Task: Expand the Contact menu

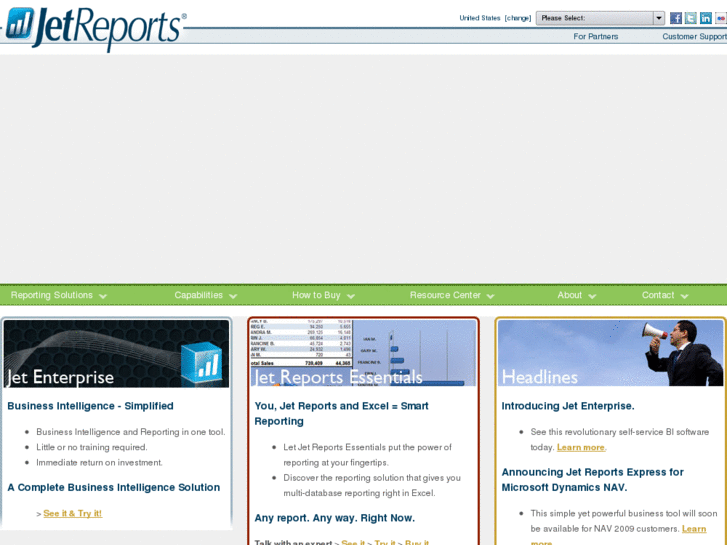Action: [x=665, y=295]
